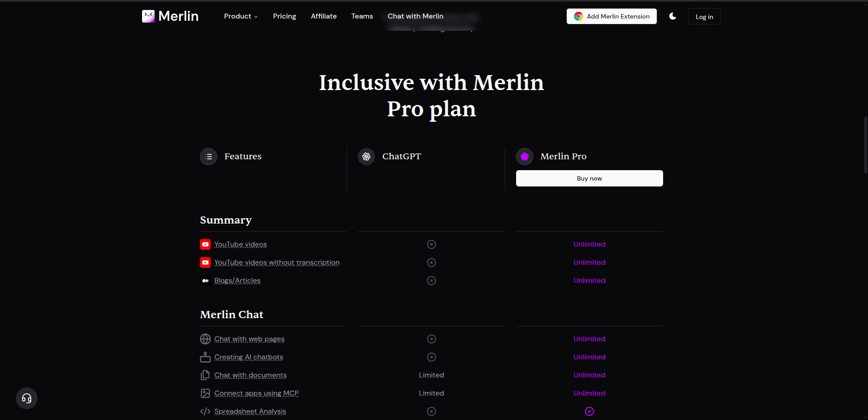This screenshot has width=868, height=420.
Task: Click the Chat with documents link
Action: [251, 375]
